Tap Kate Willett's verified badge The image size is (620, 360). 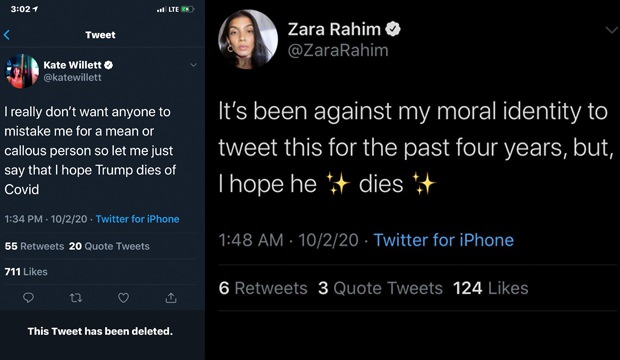[x=108, y=65]
